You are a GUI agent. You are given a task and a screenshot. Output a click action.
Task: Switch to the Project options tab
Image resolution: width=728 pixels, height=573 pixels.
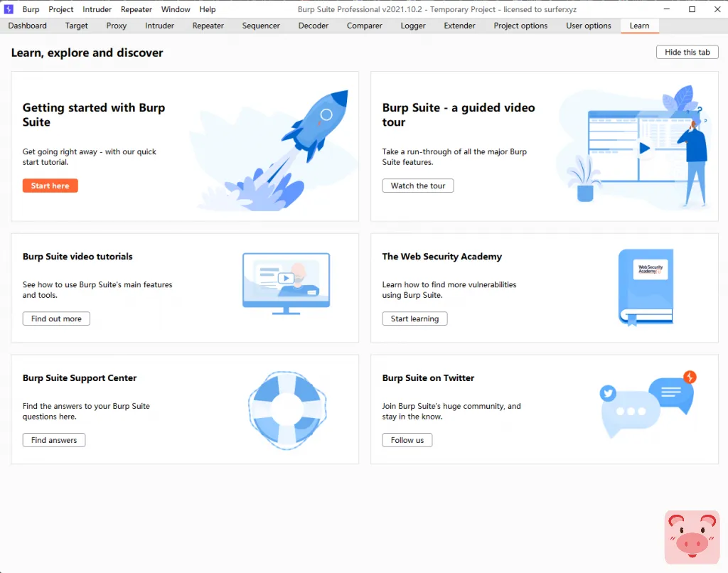pyautogui.click(x=520, y=26)
